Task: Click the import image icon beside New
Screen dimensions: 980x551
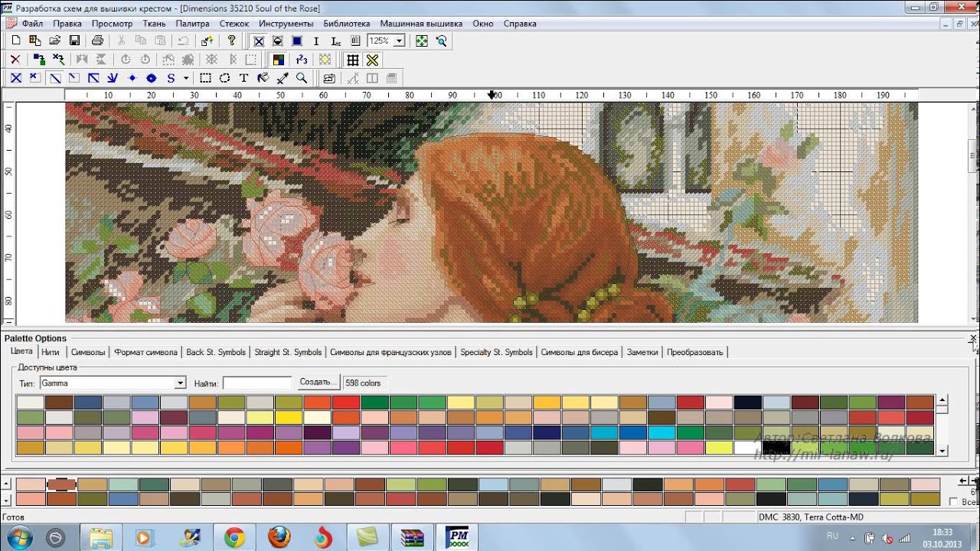Action: click(35, 41)
